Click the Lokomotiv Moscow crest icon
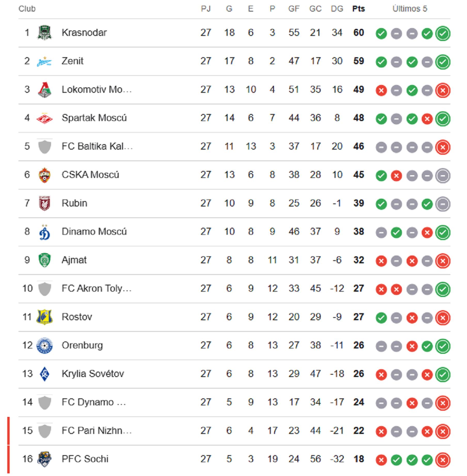Image resolution: width=467 pixels, height=476 pixels. point(44,90)
